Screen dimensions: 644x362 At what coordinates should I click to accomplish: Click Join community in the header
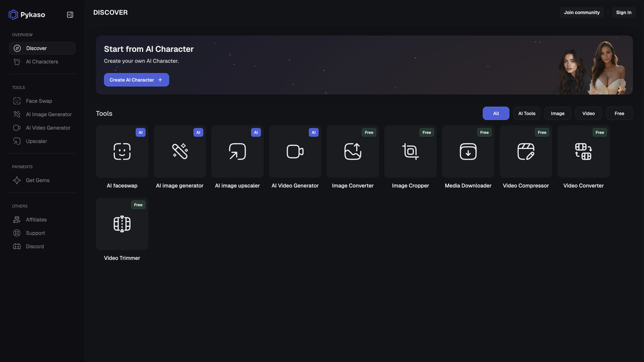pyautogui.click(x=581, y=13)
